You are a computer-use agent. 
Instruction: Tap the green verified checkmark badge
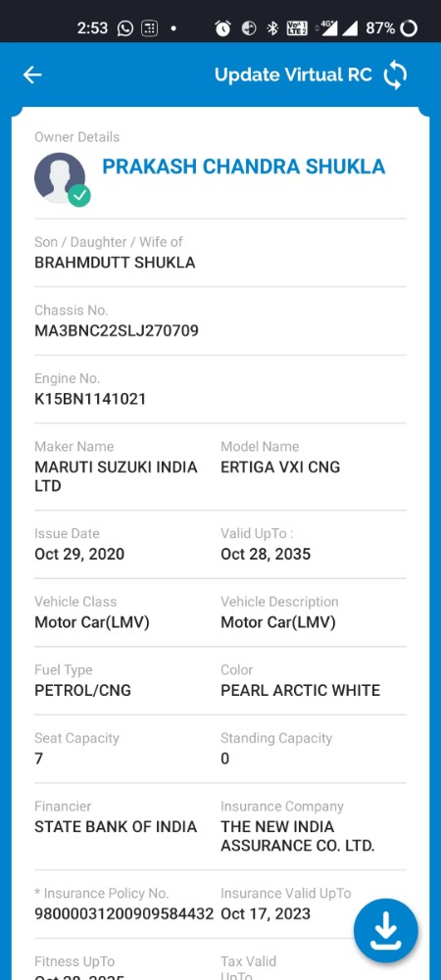(79, 196)
